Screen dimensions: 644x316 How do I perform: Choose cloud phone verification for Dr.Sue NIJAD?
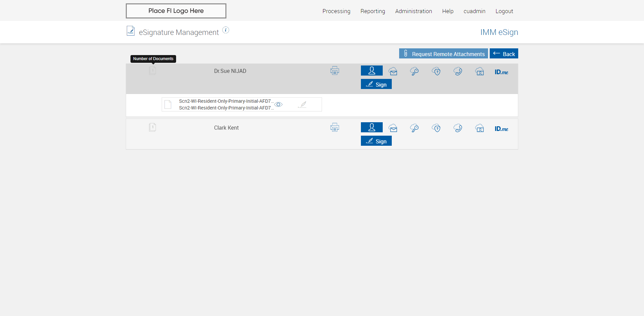click(x=458, y=71)
